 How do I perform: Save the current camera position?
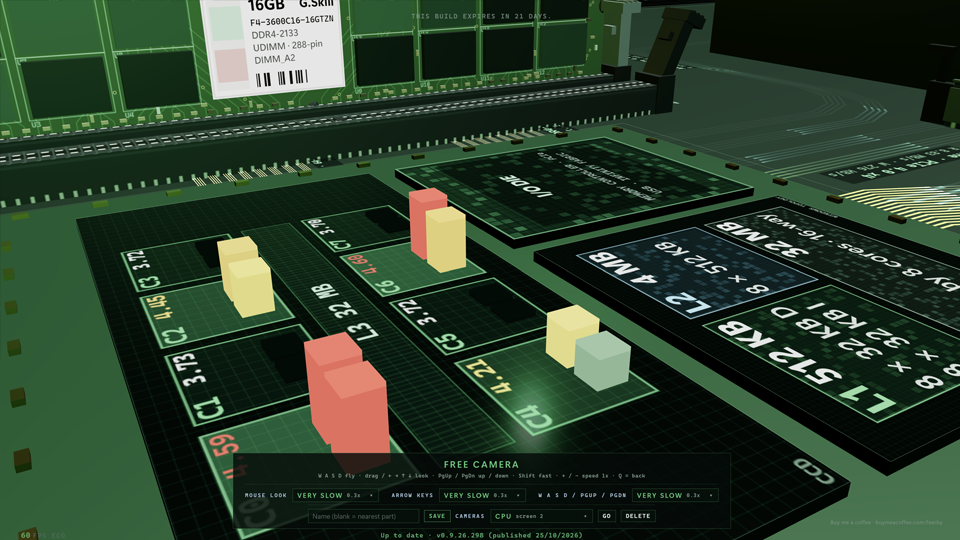click(x=437, y=516)
